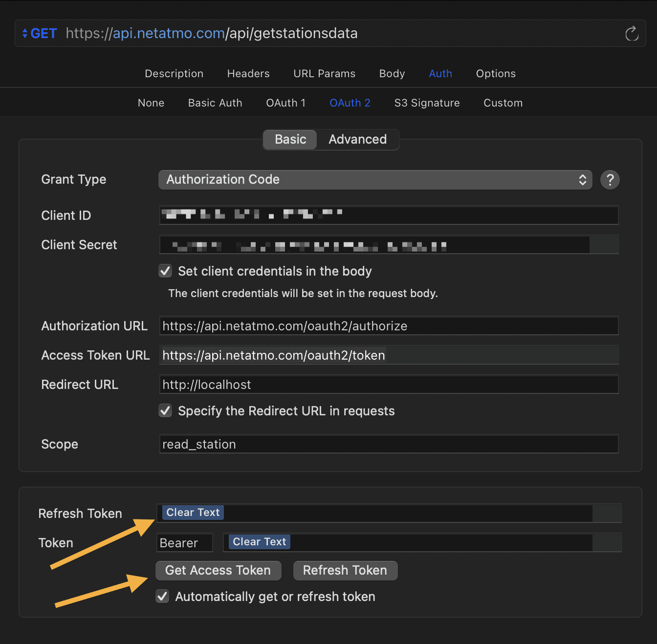
Task: Click the Client Secret field
Action: click(389, 244)
